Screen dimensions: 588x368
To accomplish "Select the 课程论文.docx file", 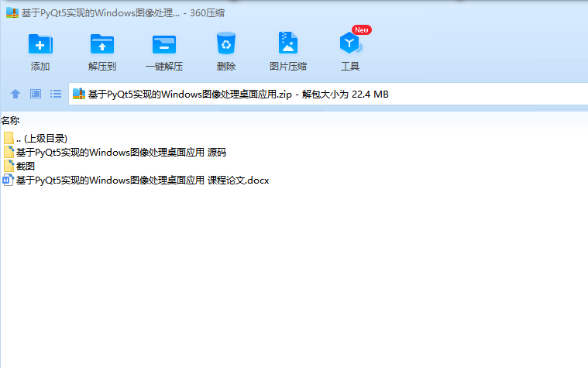I will [x=136, y=181].
